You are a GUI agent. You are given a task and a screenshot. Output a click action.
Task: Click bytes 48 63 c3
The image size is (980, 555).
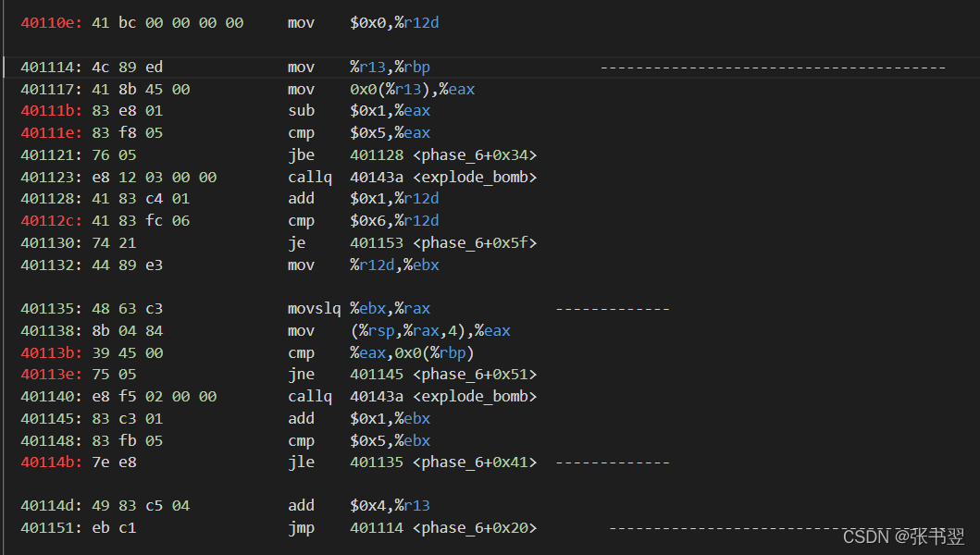click(x=128, y=309)
